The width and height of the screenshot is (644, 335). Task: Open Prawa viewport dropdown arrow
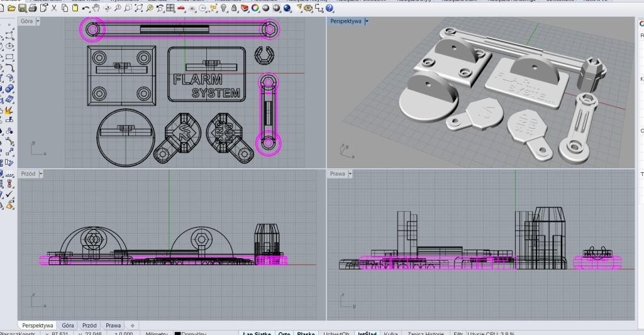pyautogui.click(x=350, y=174)
